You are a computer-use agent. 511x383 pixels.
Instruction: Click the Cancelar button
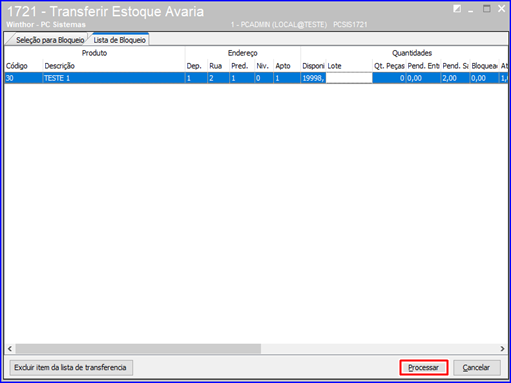(477, 367)
